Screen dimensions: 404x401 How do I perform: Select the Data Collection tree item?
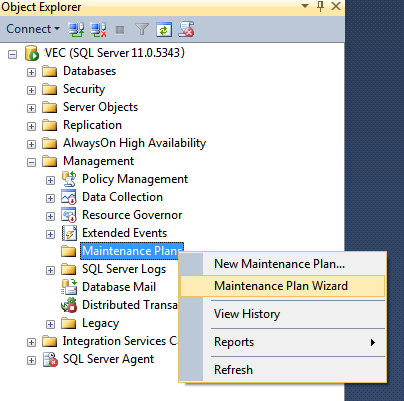(x=122, y=197)
